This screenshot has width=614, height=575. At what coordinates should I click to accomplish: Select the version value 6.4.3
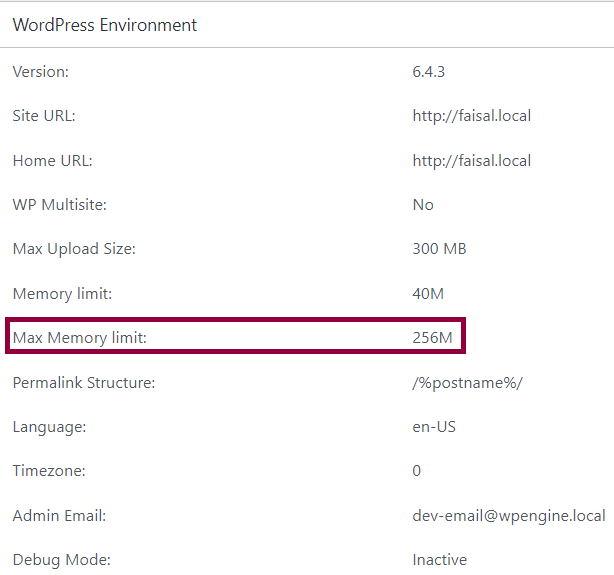tap(428, 72)
